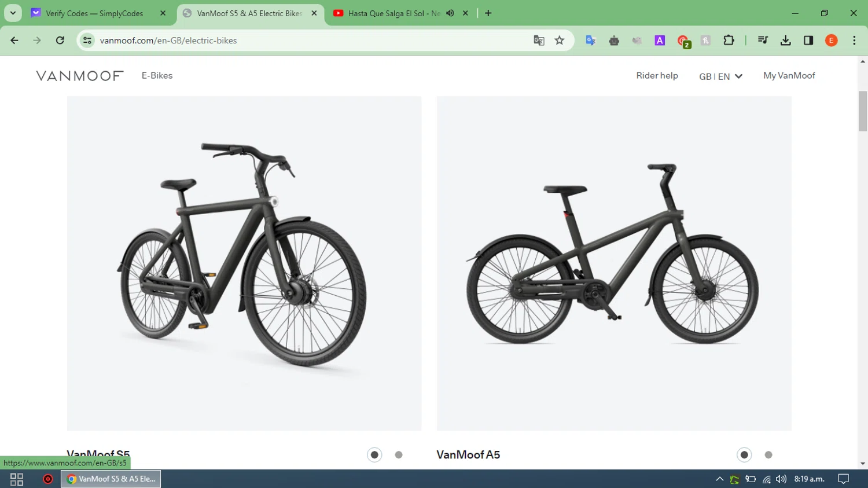
Task: Open the notification center icon
Action: (x=844, y=479)
